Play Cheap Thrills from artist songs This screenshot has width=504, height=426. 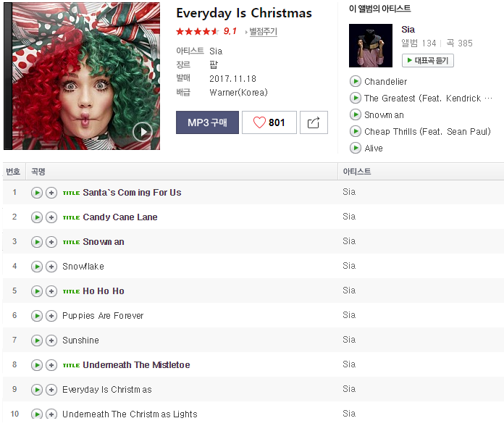click(355, 131)
